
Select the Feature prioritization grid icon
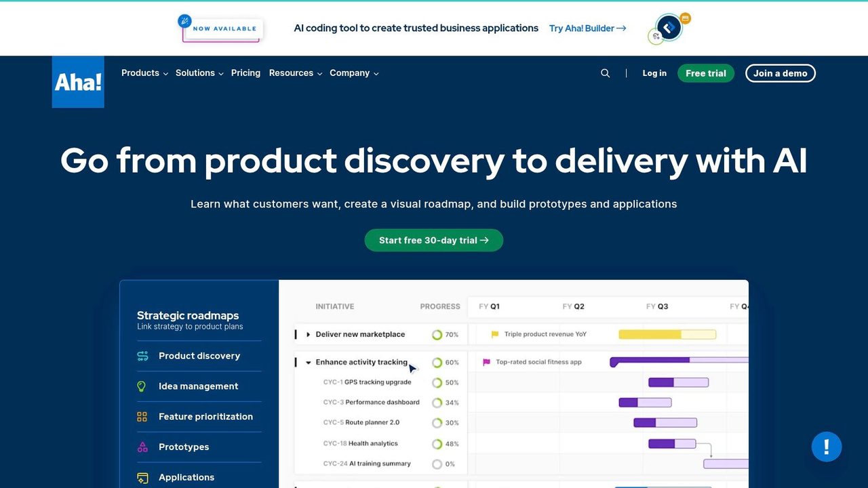pos(142,417)
